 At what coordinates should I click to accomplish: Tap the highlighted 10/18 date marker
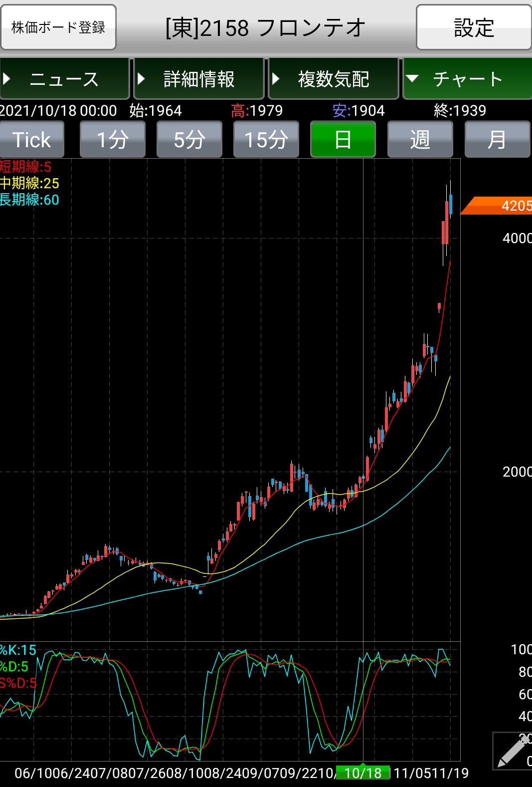363,773
